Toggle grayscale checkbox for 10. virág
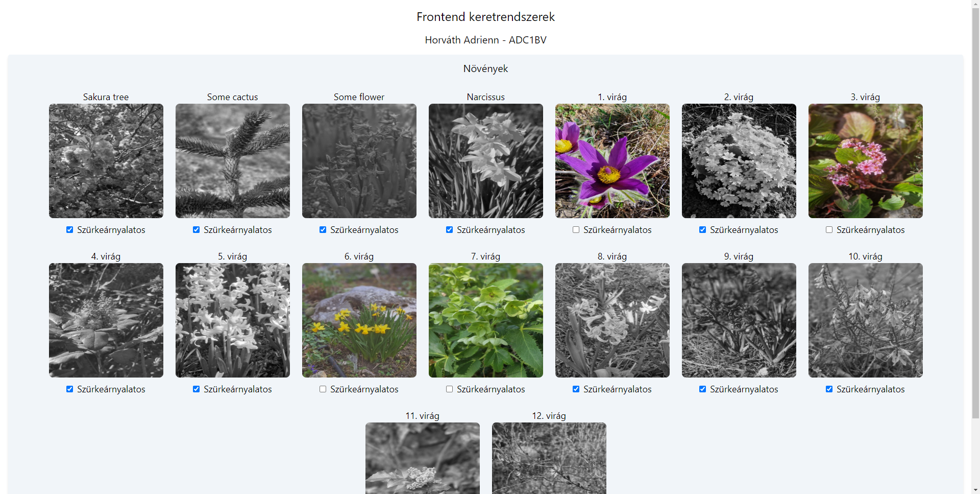 coord(829,389)
